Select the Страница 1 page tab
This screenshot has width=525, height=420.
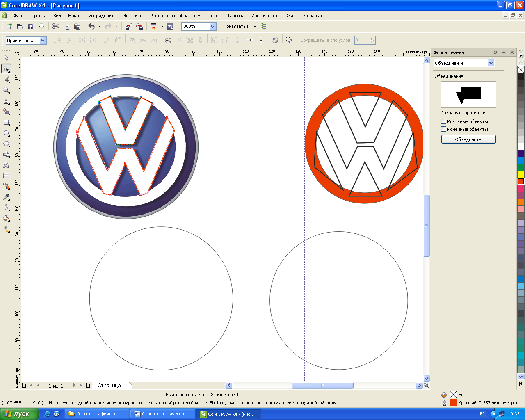[x=112, y=386]
